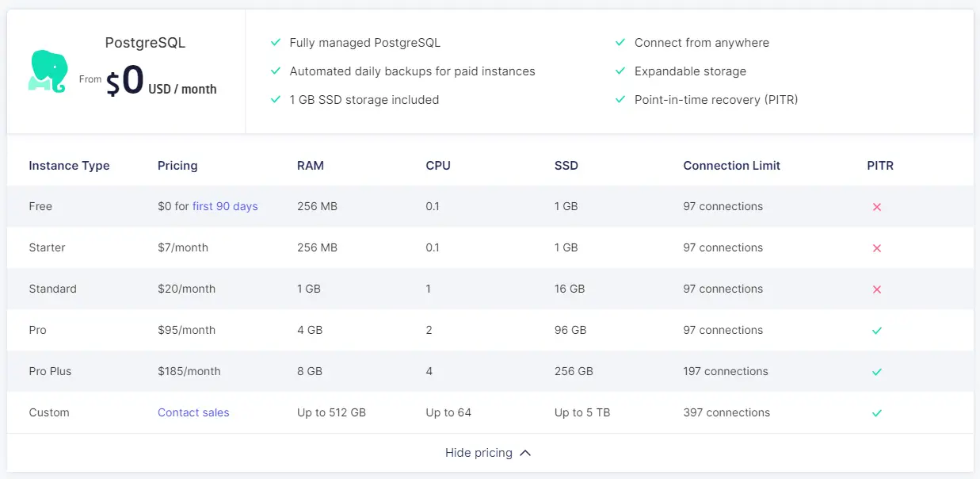
Task: Click the SSD column header
Action: 566,166
